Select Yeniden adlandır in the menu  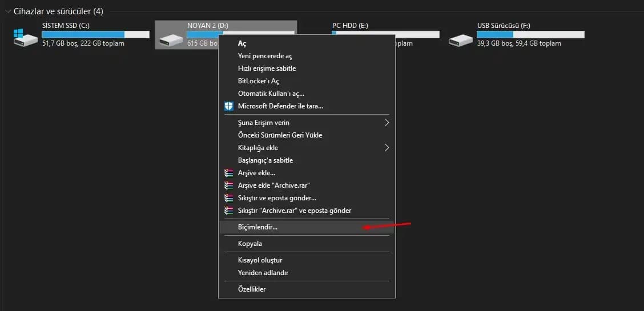pos(263,273)
